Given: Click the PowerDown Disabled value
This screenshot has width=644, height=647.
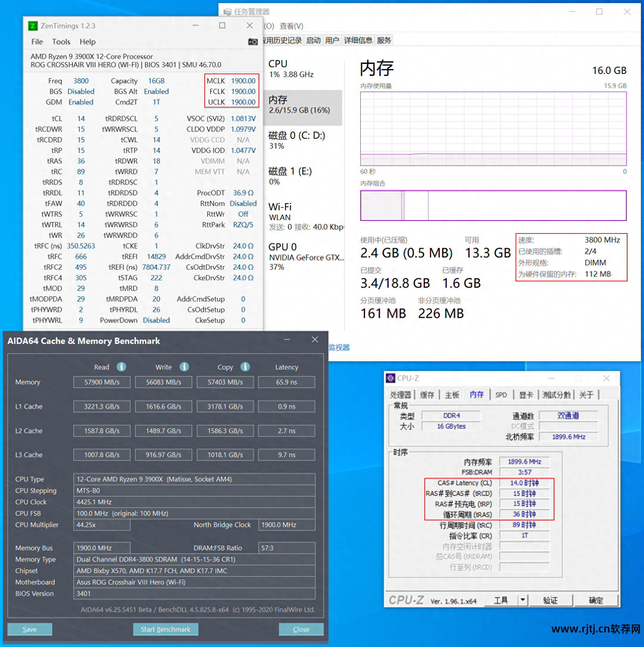Looking at the screenshot, I should [156, 320].
